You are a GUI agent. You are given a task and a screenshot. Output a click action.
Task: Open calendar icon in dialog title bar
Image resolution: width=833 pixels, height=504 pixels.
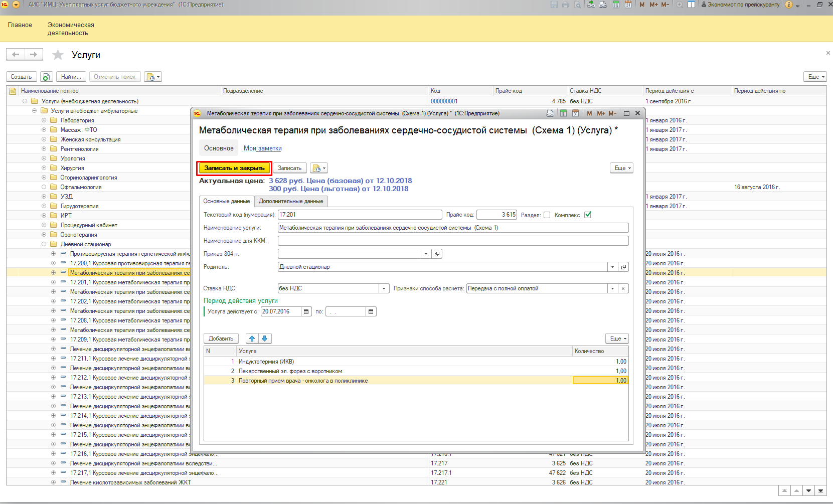tap(575, 113)
